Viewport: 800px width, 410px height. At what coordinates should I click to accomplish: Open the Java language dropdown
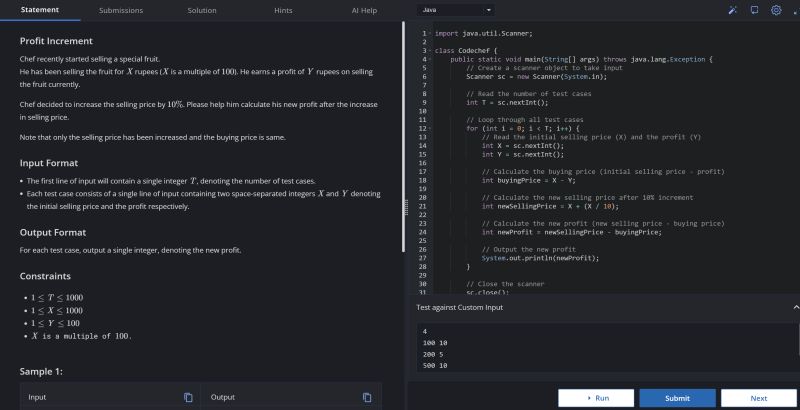(456, 10)
